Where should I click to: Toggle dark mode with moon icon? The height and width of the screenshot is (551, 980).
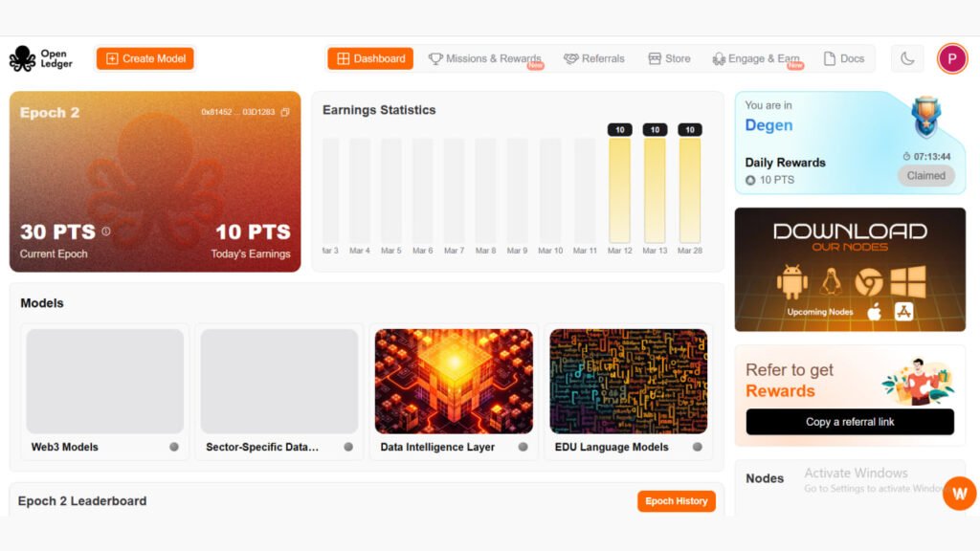click(x=907, y=58)
